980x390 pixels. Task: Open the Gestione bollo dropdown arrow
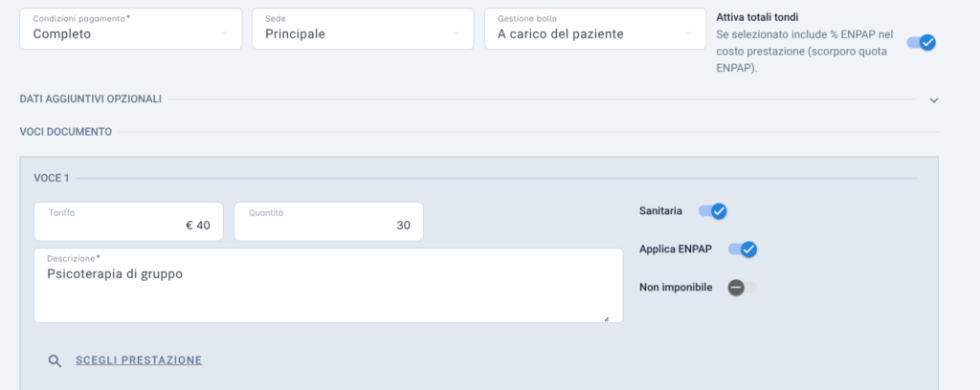pyautogui.click(x=689, y=33)
